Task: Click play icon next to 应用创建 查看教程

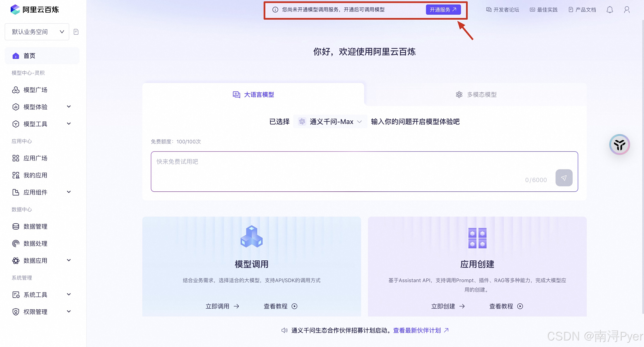Action: coord(520,306)
